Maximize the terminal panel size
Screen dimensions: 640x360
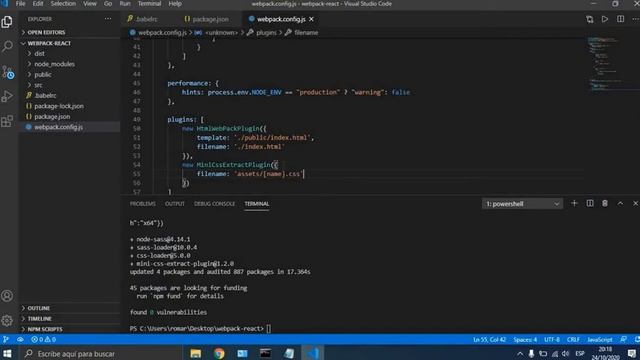tap(620, 203)
